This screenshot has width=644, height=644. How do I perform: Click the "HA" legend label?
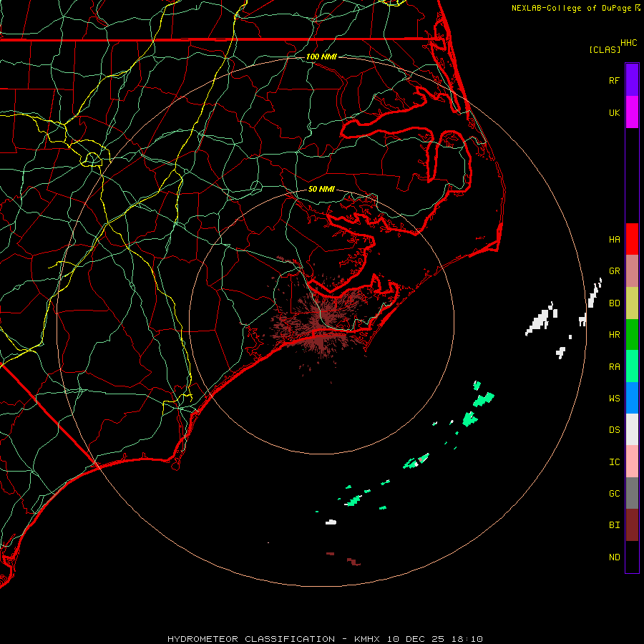click(614, 239)
